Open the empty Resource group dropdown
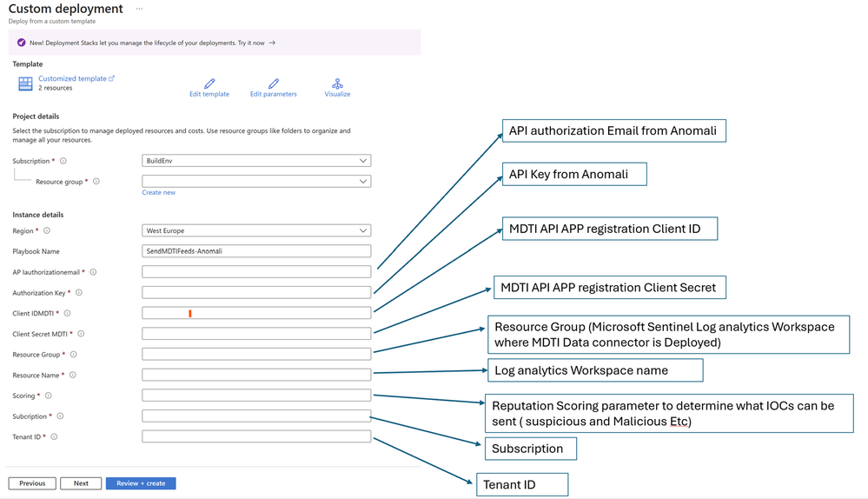This screenshot has height=499, width=868. pyautogui.click(x=256, y=181)
